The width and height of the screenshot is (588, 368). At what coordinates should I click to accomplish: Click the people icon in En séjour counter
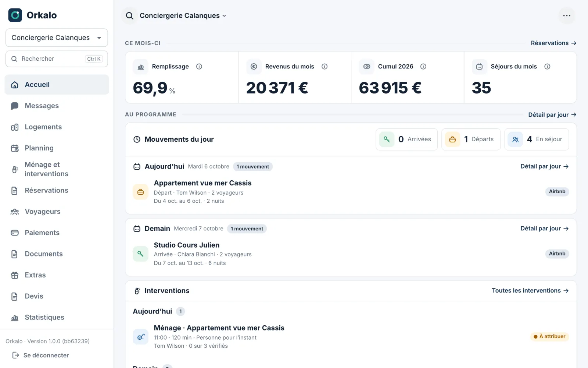click(515, 139)
